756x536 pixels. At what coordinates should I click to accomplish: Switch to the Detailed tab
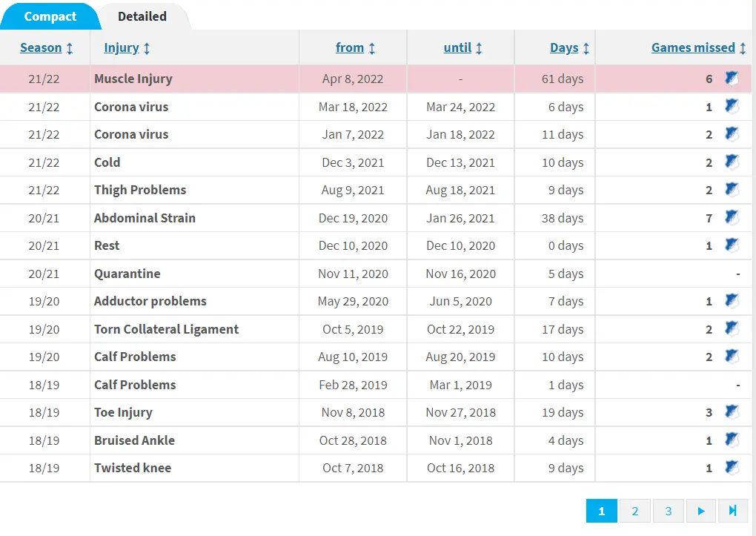point(142,16)
